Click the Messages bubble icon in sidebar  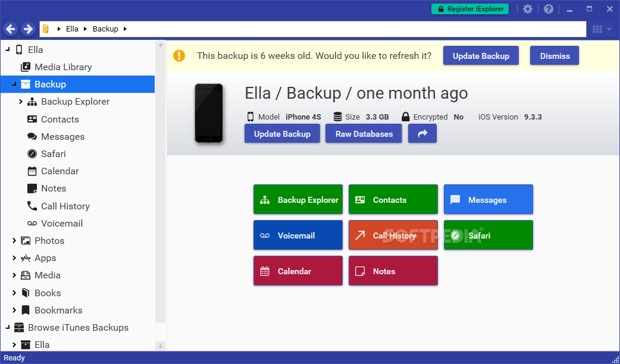pyautogui.click(x=32, y=136)
